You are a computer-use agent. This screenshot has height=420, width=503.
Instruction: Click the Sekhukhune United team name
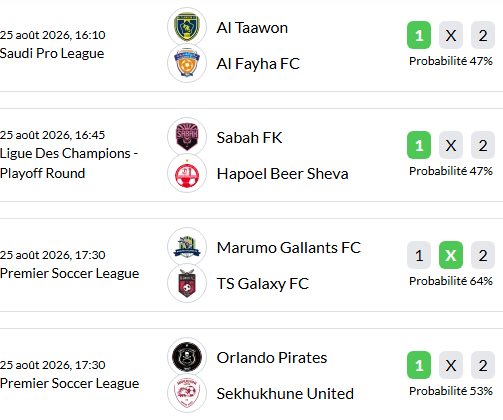coord(285,394)
